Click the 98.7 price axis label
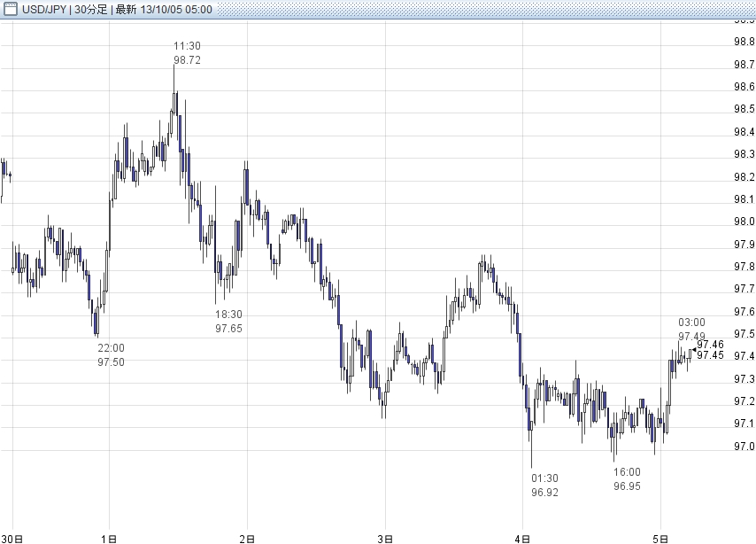 tap(744, 65)
